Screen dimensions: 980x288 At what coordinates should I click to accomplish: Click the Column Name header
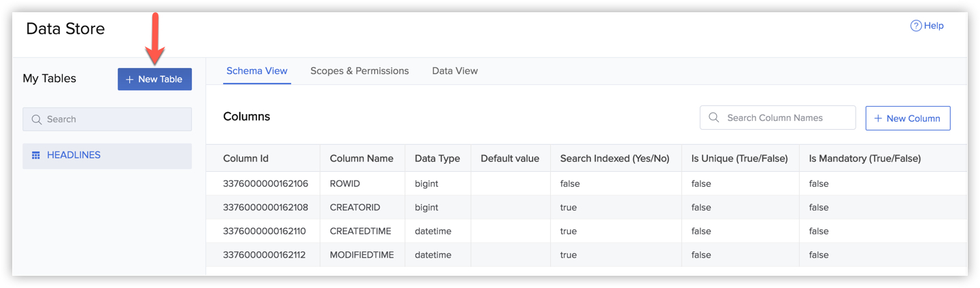pos(361,159)
